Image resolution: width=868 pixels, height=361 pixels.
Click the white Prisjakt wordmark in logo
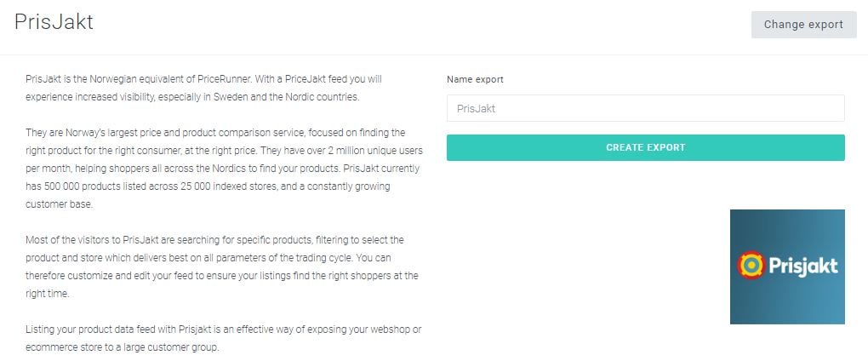coord(803,266)
